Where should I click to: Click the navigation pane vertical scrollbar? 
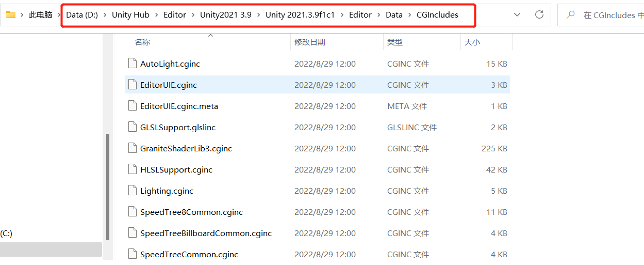pos(108,186)
